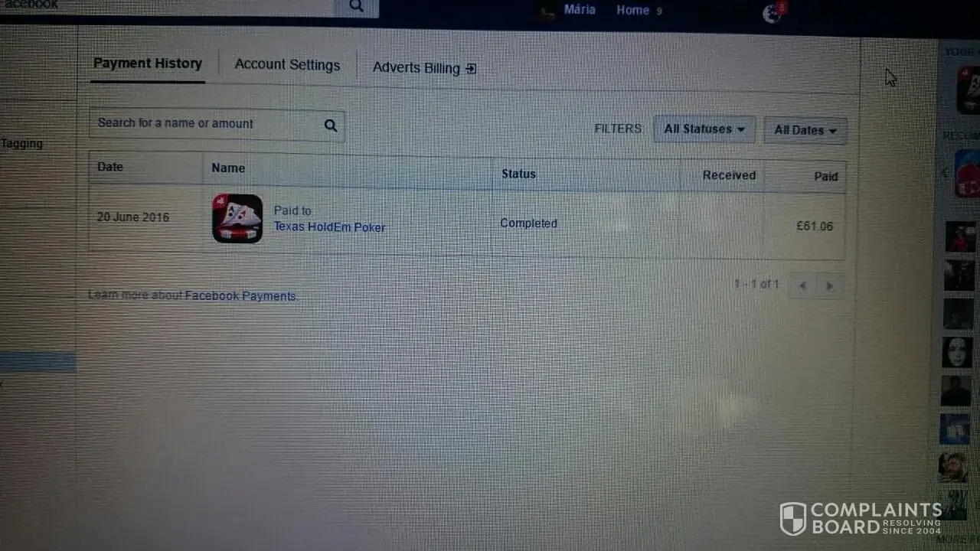Click the Paid column header
The height and width of the screenshot is (551, 980).
[826, 177]
